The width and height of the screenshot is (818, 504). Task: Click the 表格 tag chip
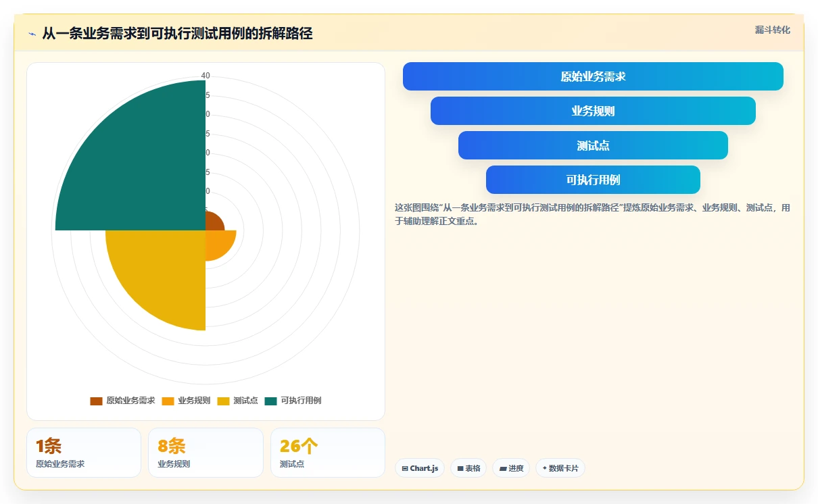(468, 468)
